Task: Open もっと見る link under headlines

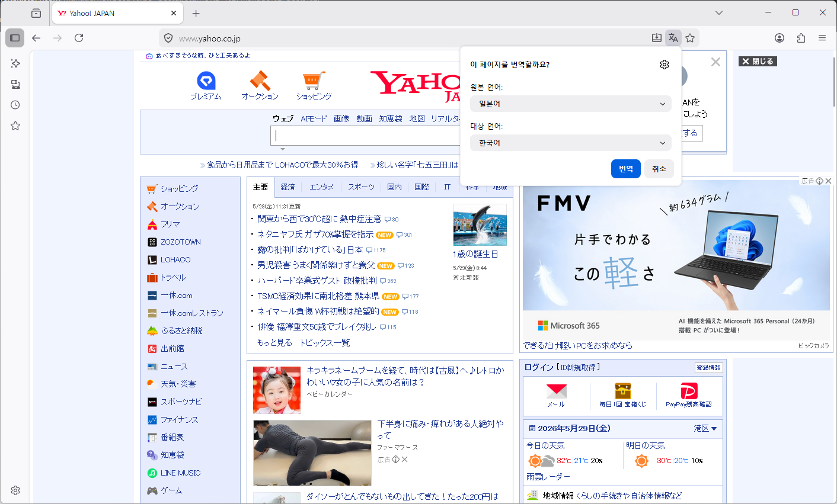Action: click(274, 342)
